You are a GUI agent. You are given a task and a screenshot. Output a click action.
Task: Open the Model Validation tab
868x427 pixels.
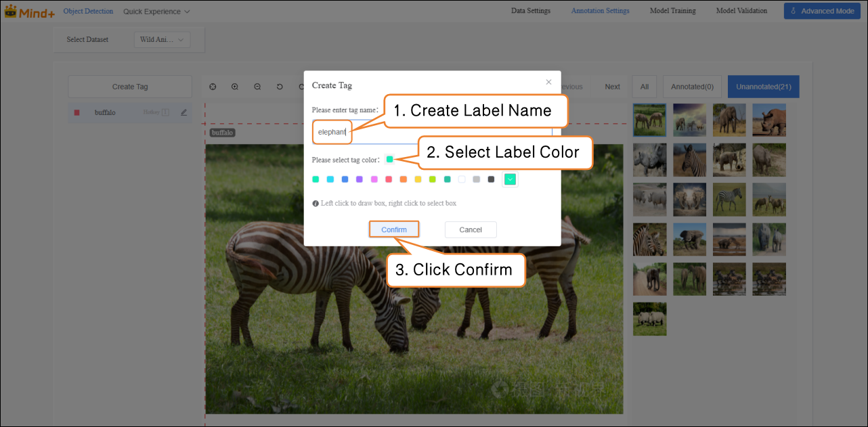pyautogui.click(x=741, y=11)
